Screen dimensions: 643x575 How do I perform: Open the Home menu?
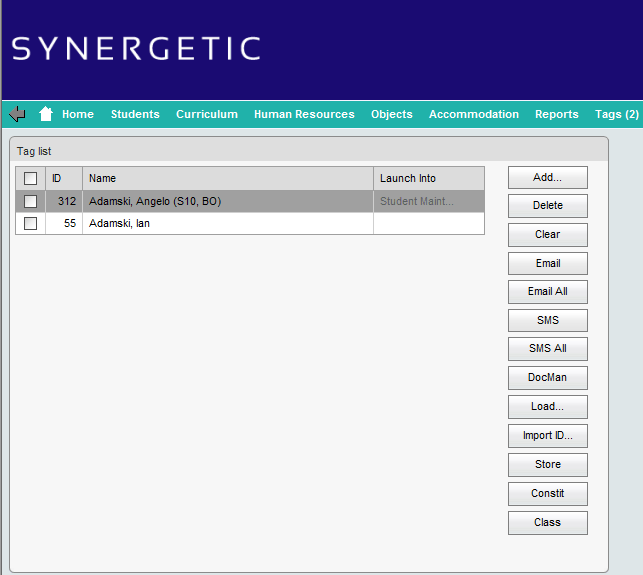(x=78, y=114)
